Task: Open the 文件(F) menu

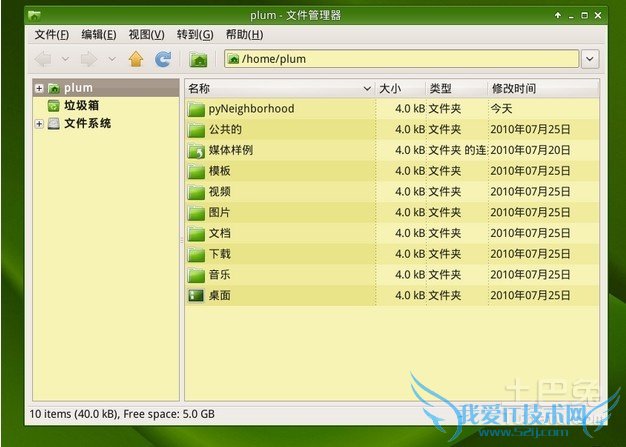Action: coord(52,35)
